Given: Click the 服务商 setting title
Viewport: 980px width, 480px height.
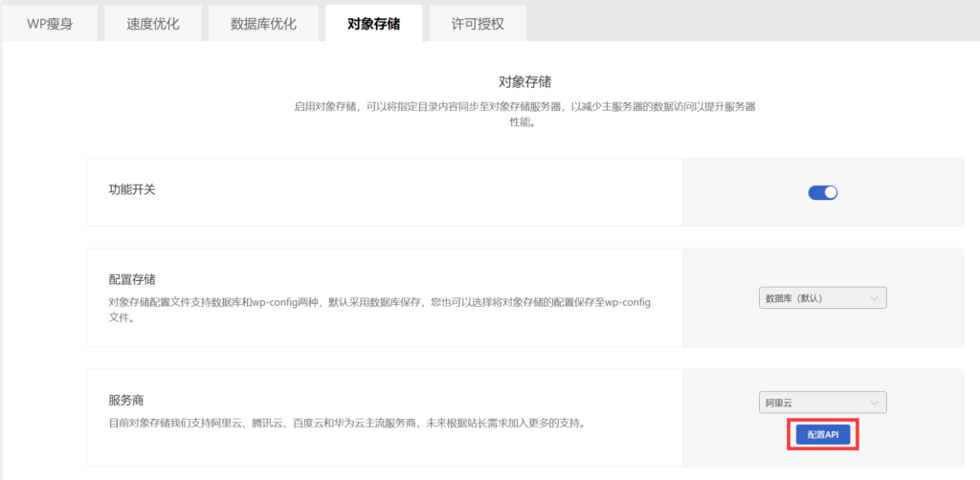Looking at the screenshot, I should (x=125, y=399).
